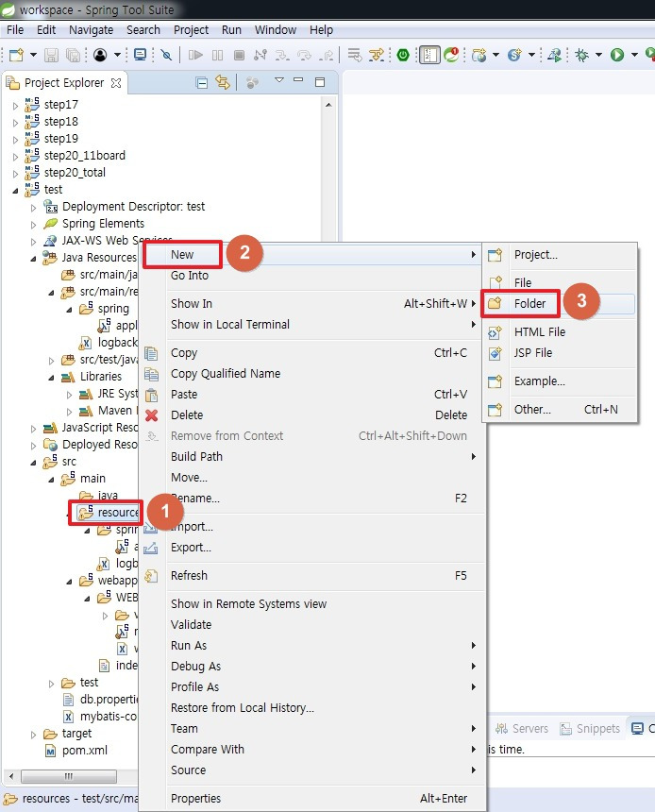Switch to the Servers tab

(x=521, y=729)
